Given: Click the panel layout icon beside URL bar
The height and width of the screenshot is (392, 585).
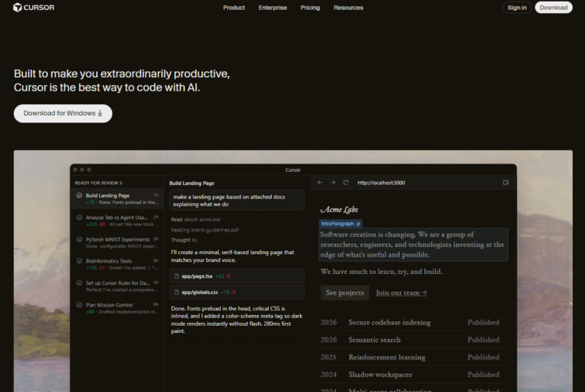Looking at the screenshot, I should click(506, 183).
